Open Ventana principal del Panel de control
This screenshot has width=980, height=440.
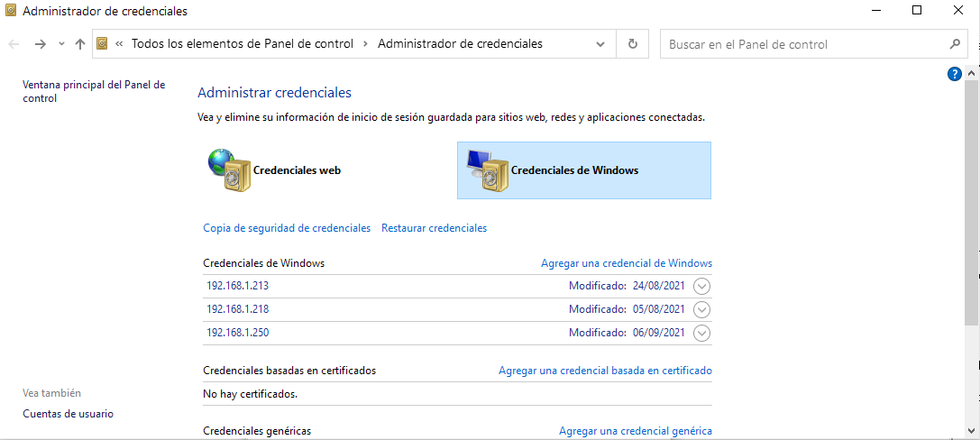click(x=94, y=91)
